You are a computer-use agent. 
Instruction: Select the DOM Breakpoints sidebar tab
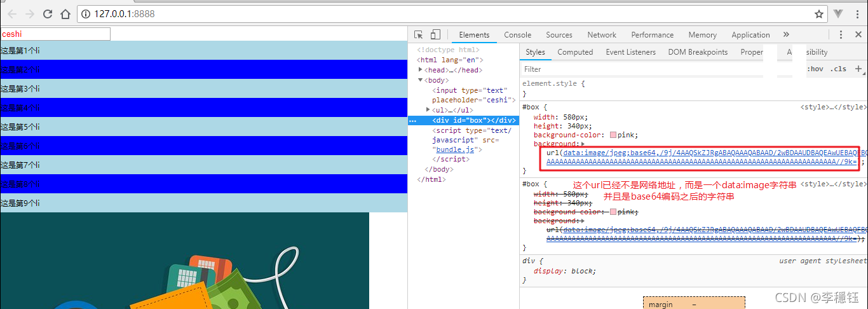pyautogui.click(x=698, y=52)
